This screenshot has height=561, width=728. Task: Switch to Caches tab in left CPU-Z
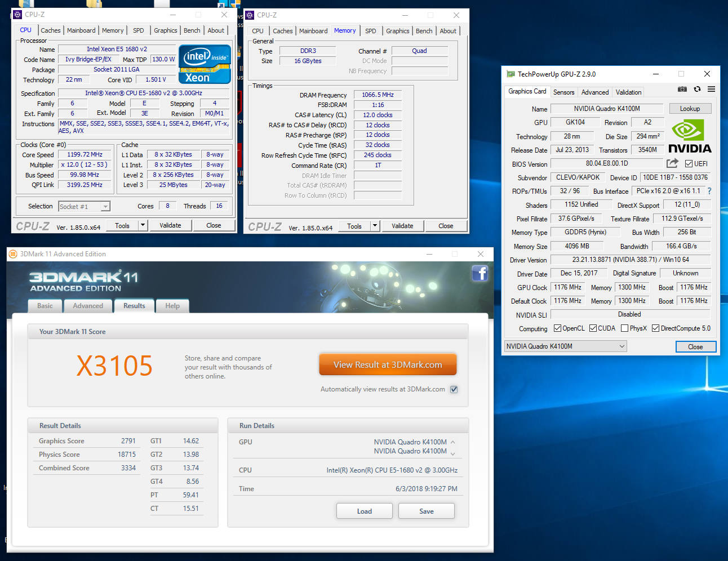point(51,30)
